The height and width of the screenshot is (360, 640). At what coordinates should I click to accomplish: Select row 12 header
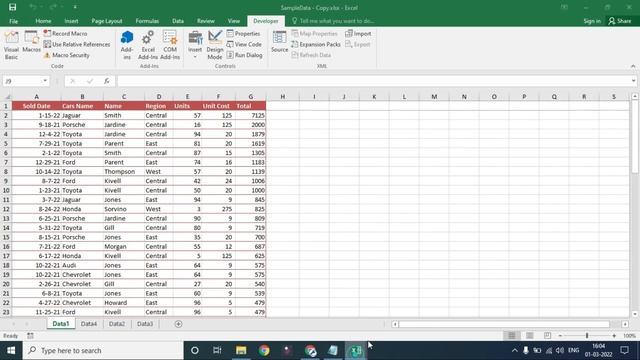coord(6,209)
